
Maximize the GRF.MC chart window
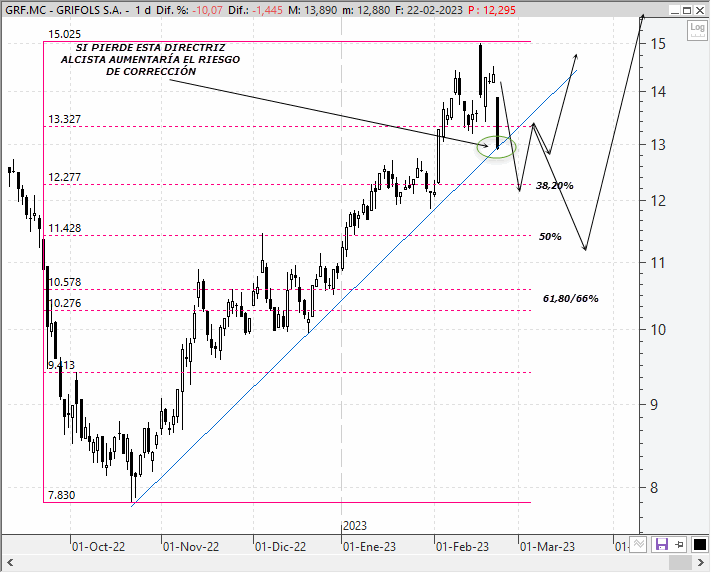(687, 10)
